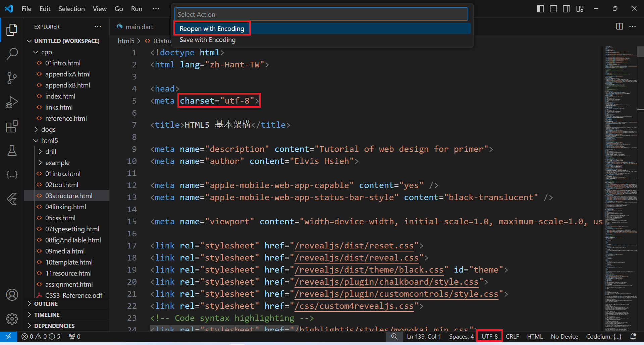Open the Manage settings gear

pos(12,319)
